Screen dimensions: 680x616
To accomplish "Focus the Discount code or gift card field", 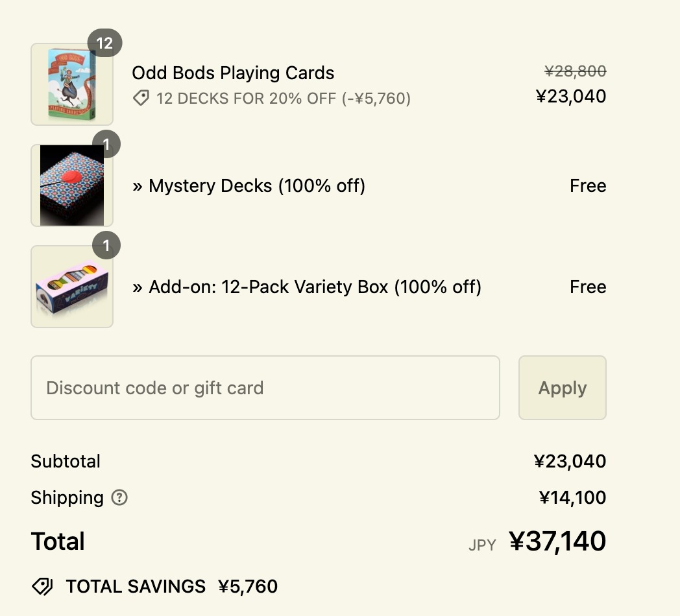I will pos(265,388).
